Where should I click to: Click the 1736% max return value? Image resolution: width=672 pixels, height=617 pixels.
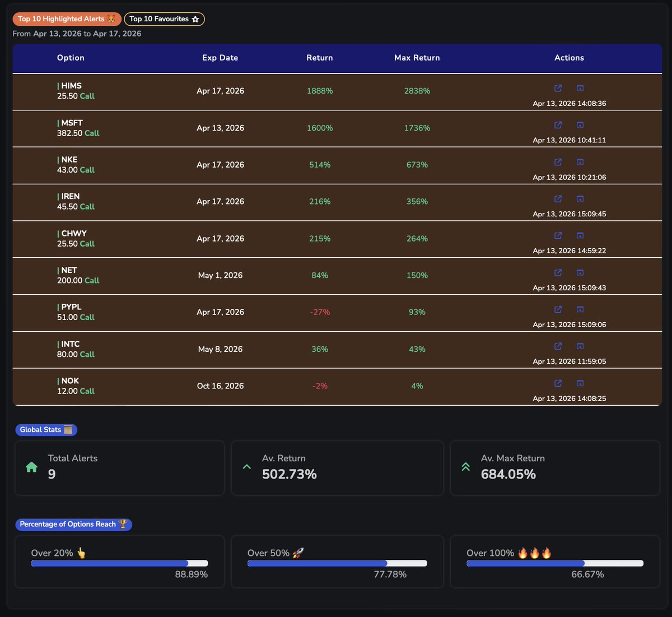pos(417,128)
